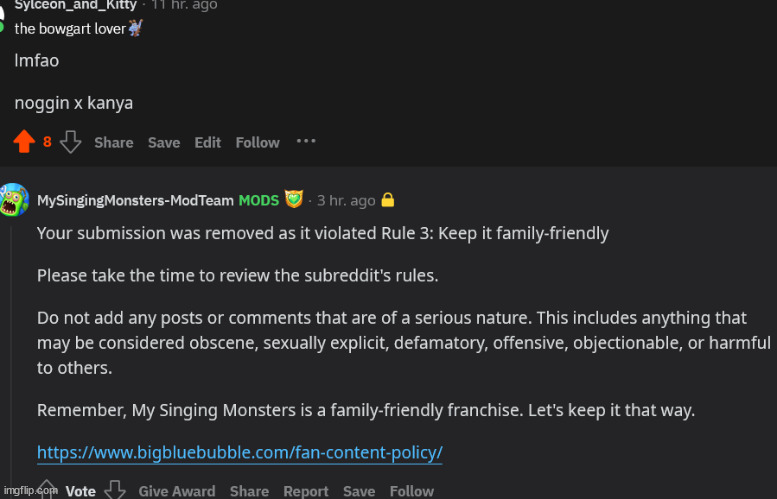Remove the orange upvote on the noggin comment
777x499 pixels.
pos(24,142)
